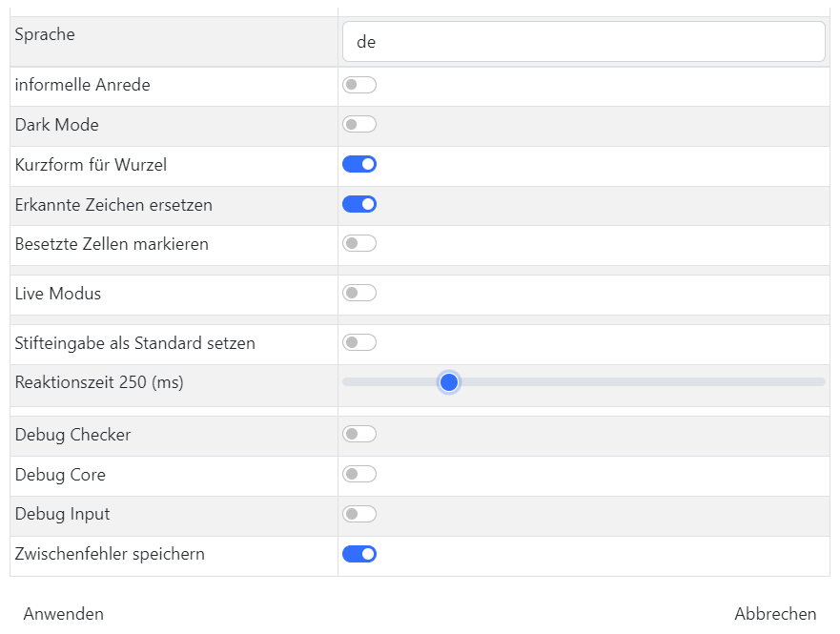Click the 'Besetzte Zellen markieren' label text
The width and height of the screenshot is (840, 634).
pos(112,244)
